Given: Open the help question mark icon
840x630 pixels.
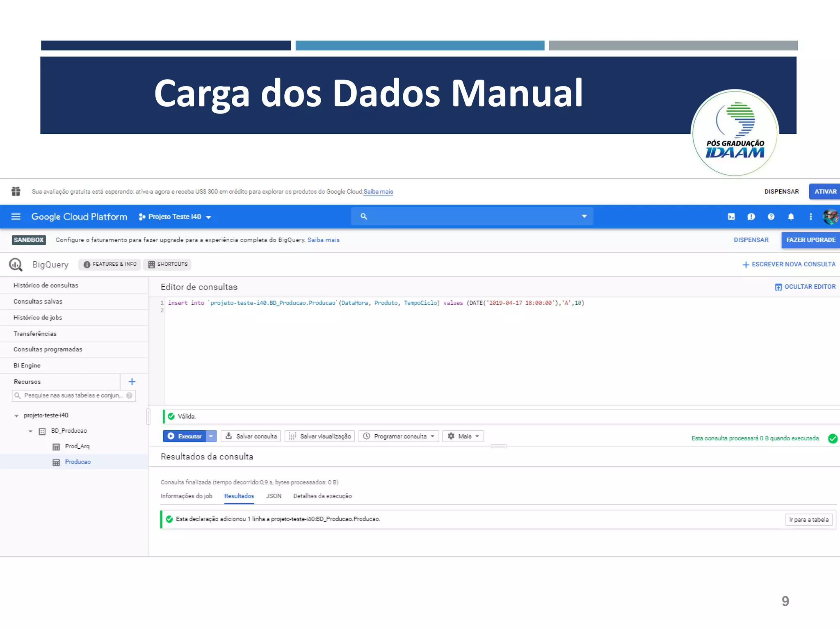Looking at the screenshot, I should pos(771,217).
